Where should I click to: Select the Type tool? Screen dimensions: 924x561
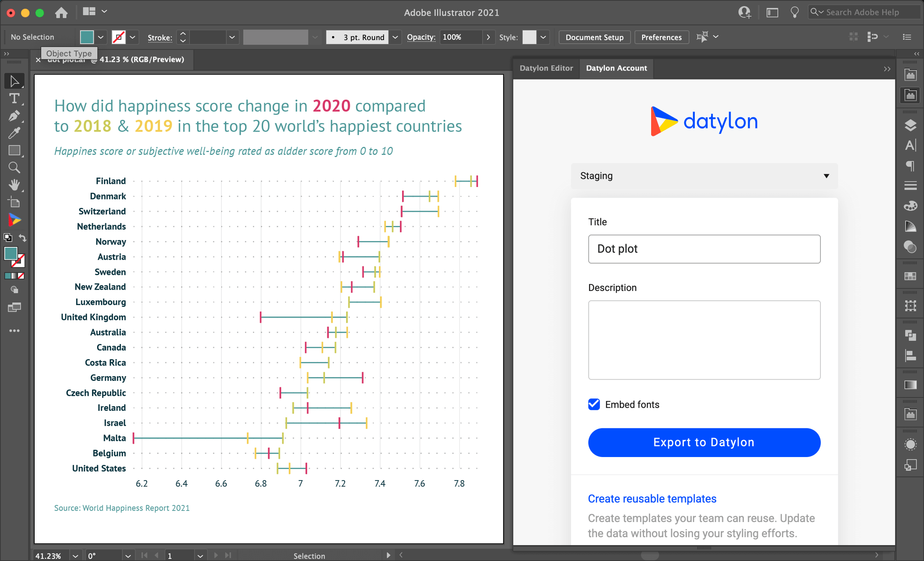tap(15, 99)
